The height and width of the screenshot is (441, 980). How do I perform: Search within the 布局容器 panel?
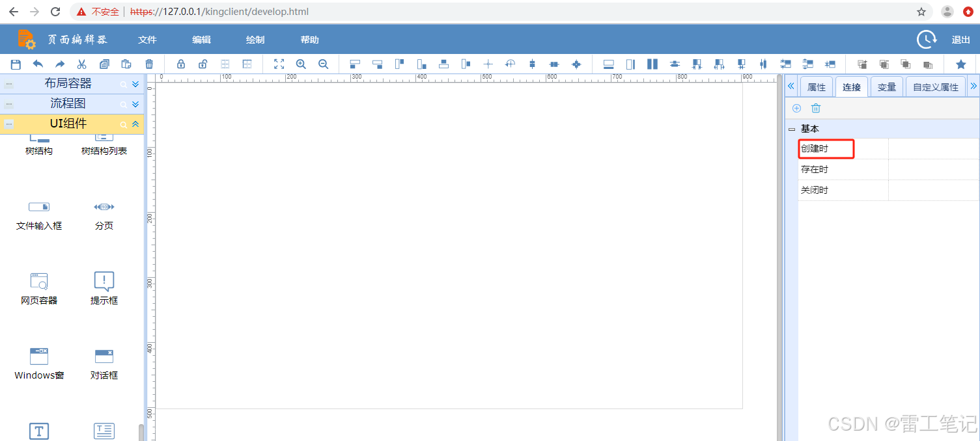pyautogui.click(x=123, y=85)
